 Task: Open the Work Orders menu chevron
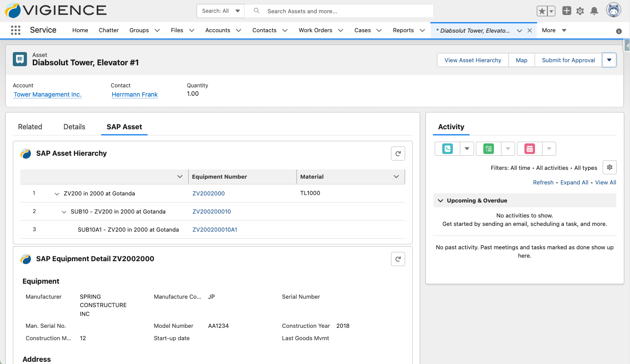point(341,30)
